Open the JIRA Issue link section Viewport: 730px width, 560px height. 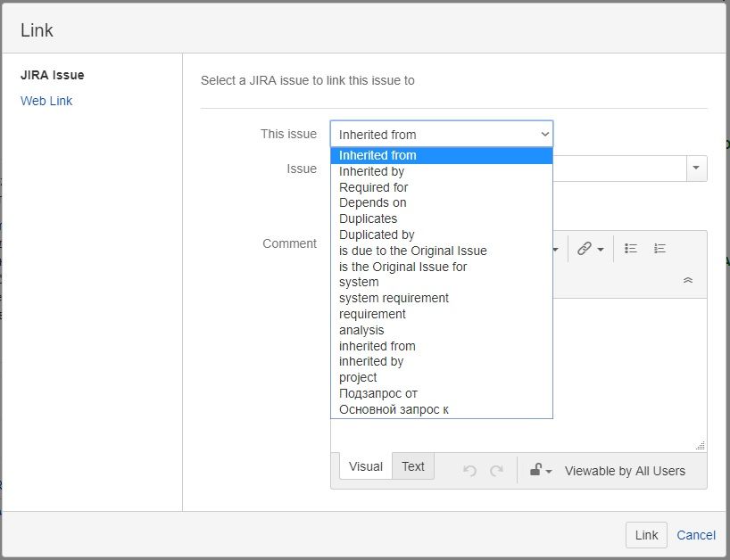53,75
